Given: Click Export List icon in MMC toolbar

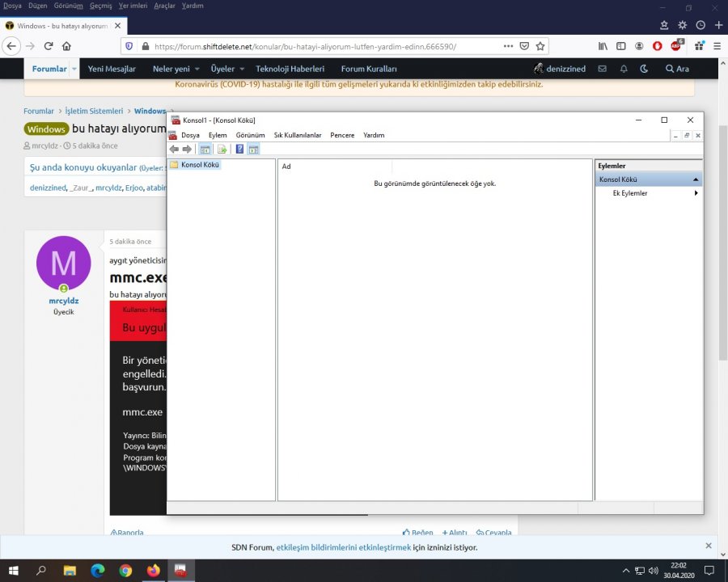Looking at the screenshot, I should [222, 149].
